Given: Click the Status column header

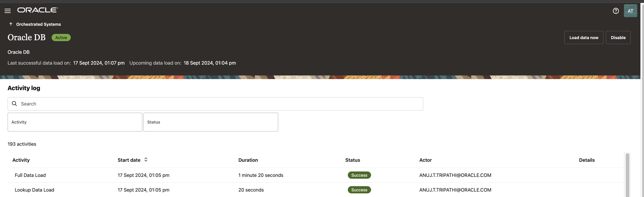Looking at the screenshot, I should [x=353, y=160].
